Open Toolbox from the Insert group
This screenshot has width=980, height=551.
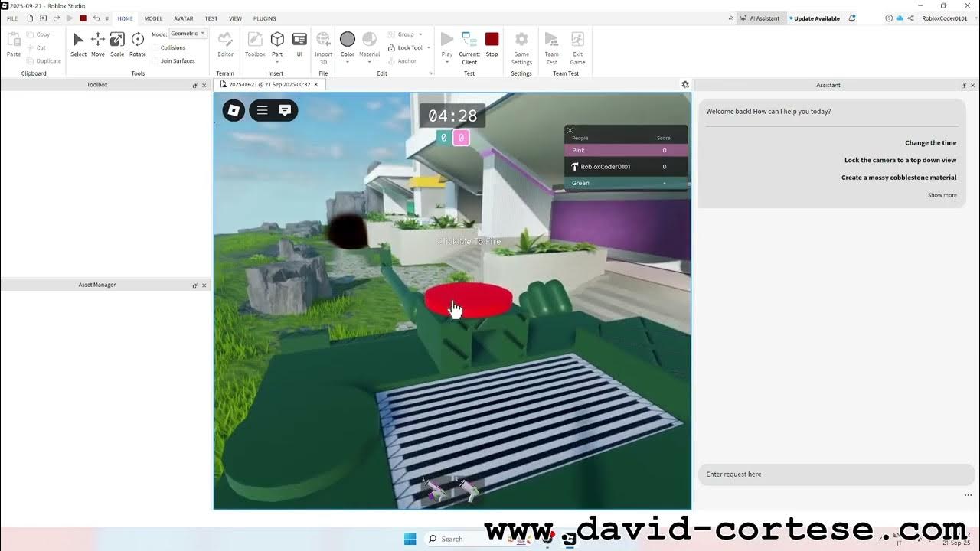click(255, 44)
